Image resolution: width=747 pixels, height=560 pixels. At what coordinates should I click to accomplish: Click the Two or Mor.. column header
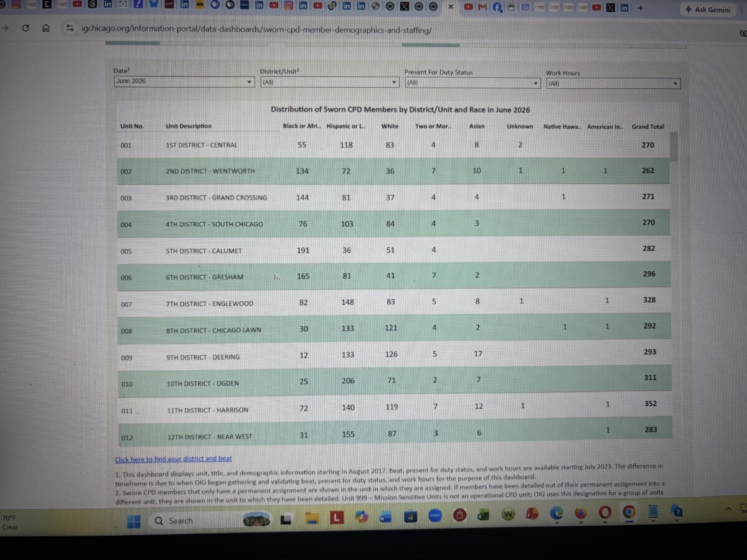(x=433, y=126)
